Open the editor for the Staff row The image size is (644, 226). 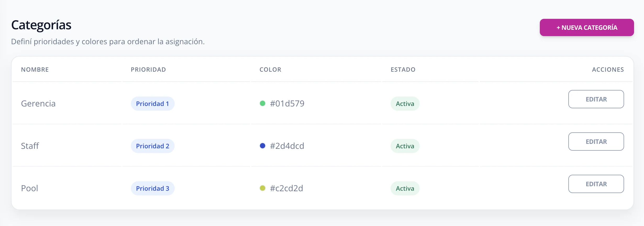point(596,142)
